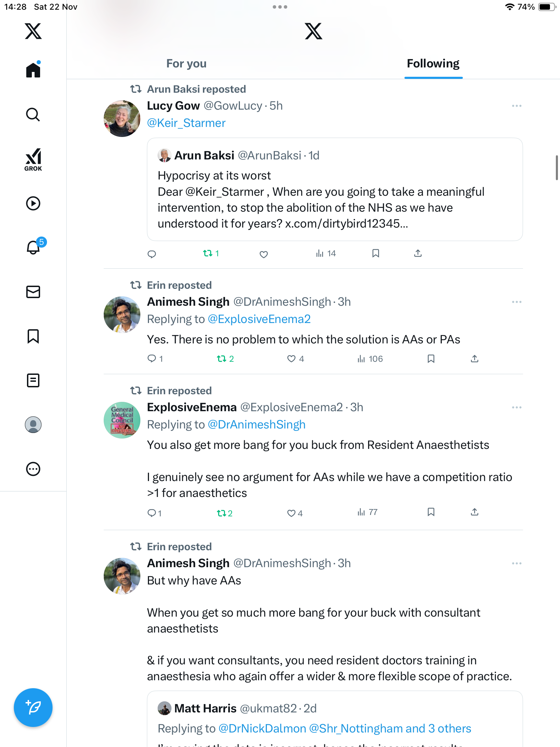
Task: Select the Following tab
Action: point(433,64)
